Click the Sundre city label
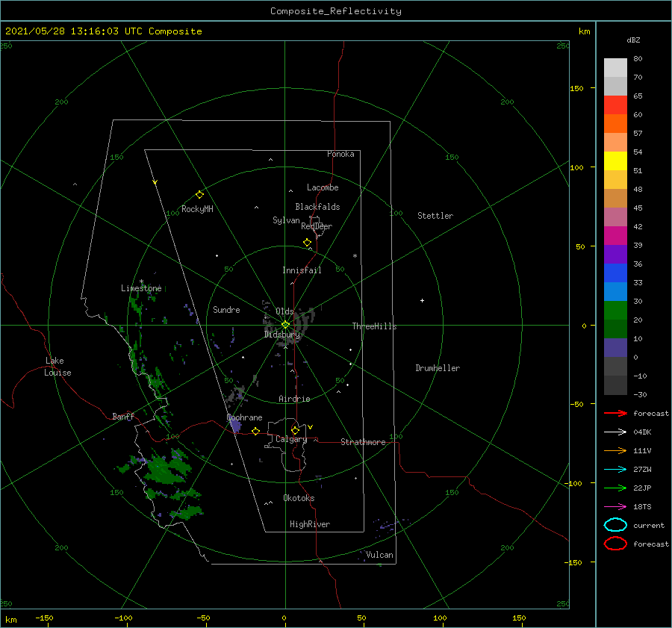672x628 pixels. click(x=226, y=309)
